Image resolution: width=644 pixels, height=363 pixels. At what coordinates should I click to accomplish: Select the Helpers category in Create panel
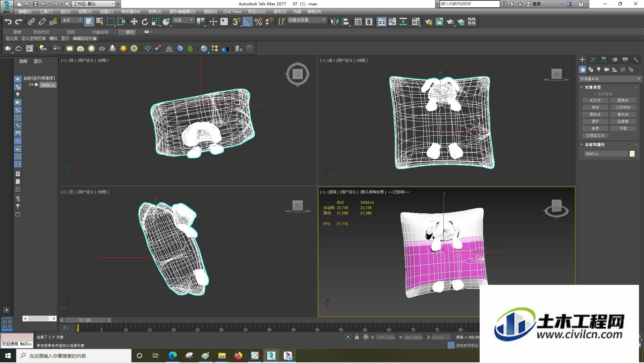615,69
